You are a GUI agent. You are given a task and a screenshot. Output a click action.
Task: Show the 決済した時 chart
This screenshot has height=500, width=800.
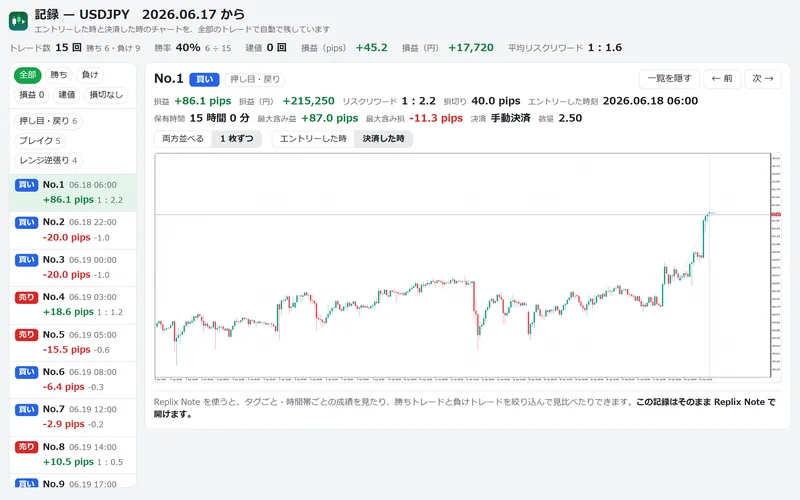point(384,139)
